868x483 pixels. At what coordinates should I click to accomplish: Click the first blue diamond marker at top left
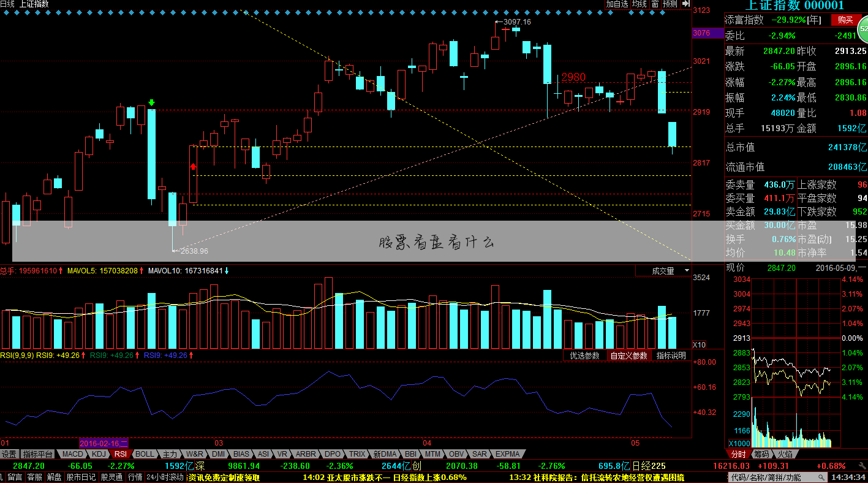[x=5, y=11]
